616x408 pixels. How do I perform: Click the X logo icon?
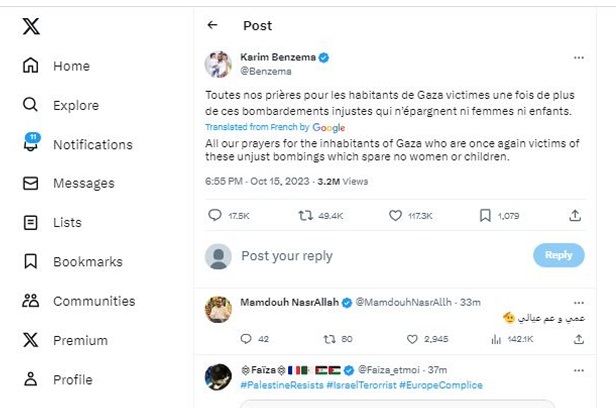point(31,27)
